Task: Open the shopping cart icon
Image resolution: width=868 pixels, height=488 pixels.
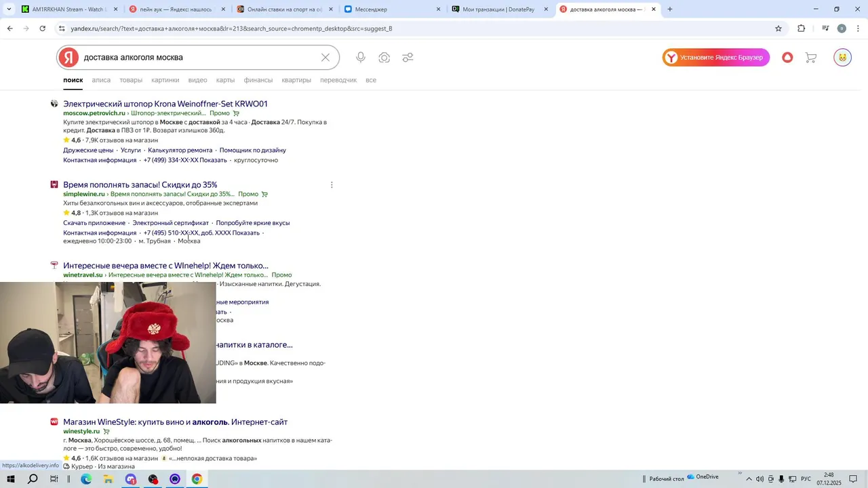Action: coord(810,58)
